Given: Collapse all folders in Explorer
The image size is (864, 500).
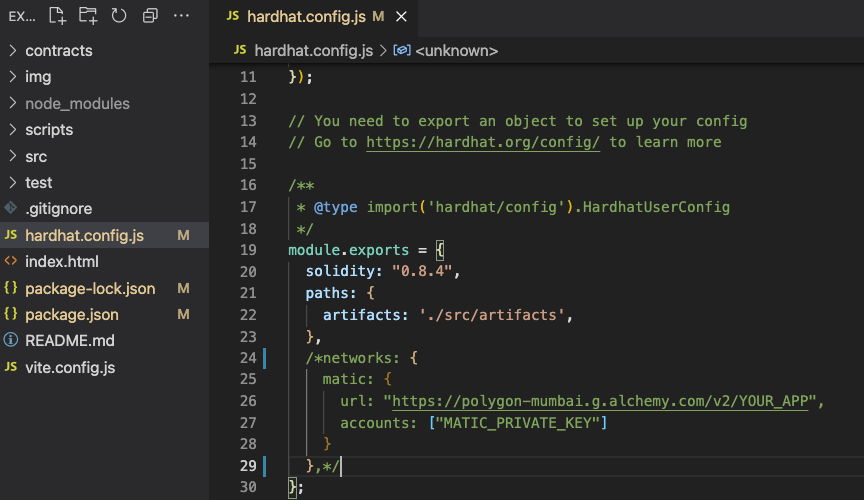Looking at the screenshot, I should 150,16.
